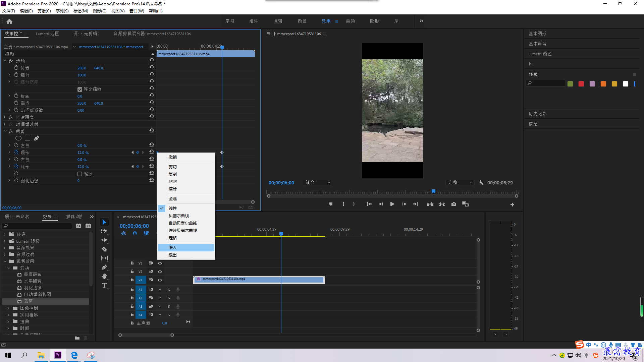
Task: Select the Razor tool
Action: pos(104,249)
